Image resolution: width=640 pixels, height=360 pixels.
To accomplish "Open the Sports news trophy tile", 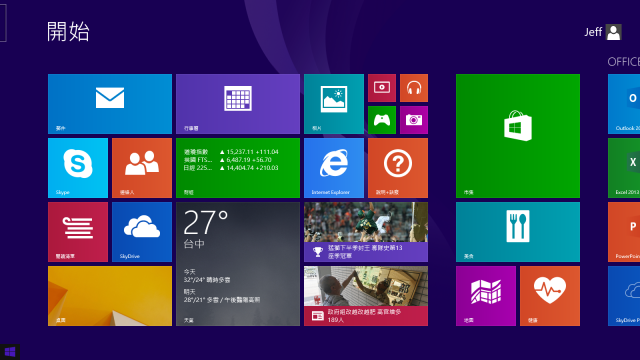I will 366,232.
